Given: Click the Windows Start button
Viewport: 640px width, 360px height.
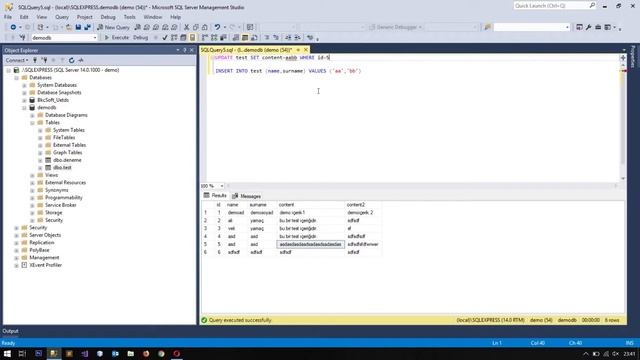Looking at the screenshot, I should click(7, 354).
